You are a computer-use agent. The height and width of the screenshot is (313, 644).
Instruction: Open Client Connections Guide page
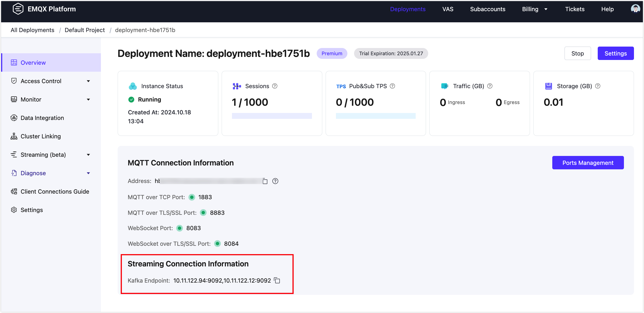point(51,191)
